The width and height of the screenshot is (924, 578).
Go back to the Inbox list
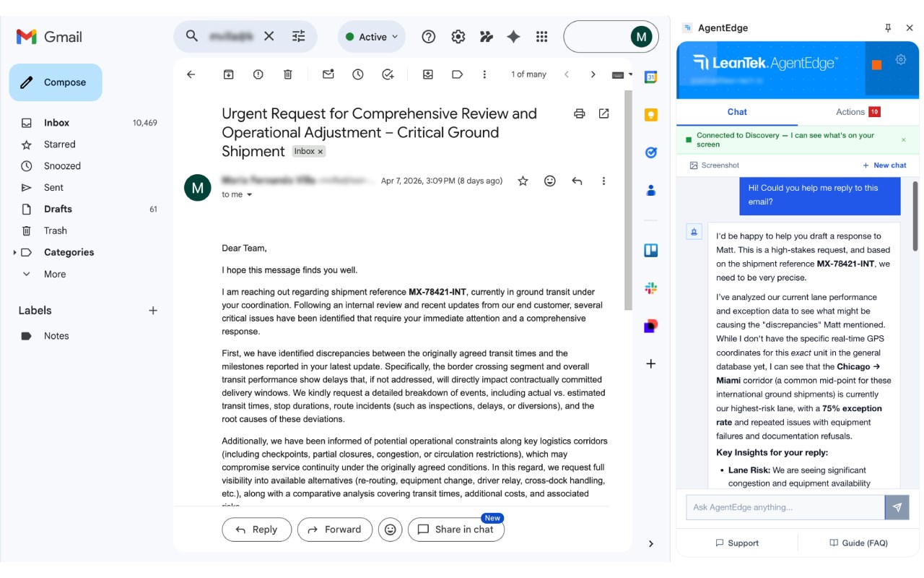pyautogui.click(x=191, y=74)
